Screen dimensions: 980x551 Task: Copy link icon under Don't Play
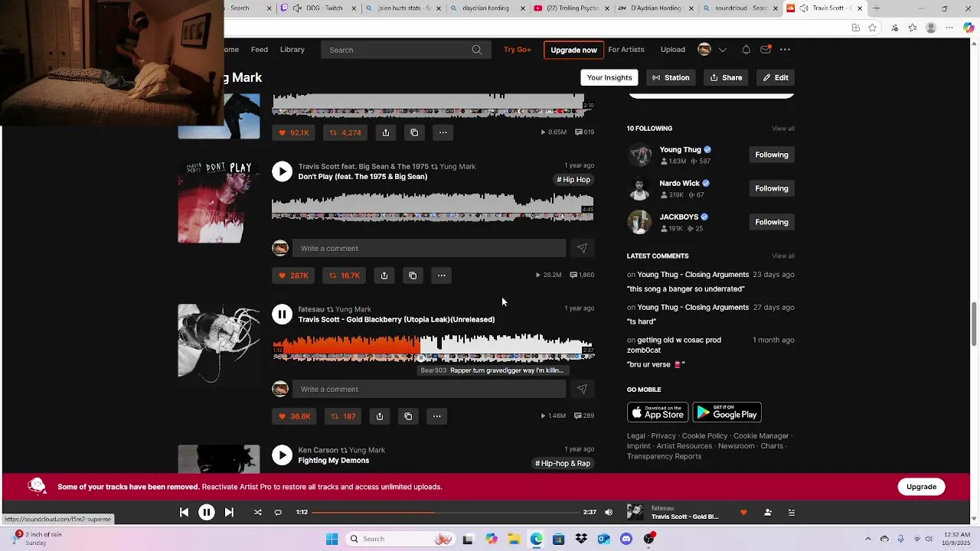pyautogui.click(x=413, y=275)
